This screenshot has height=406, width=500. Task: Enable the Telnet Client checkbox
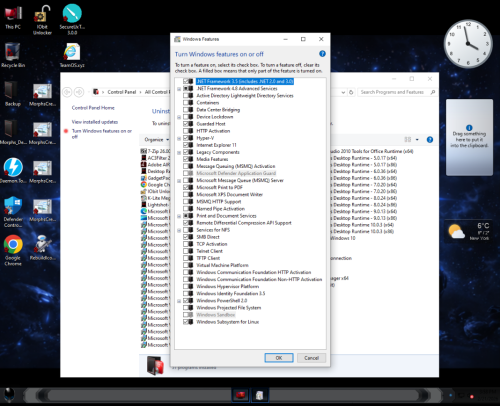pos(186,251)
